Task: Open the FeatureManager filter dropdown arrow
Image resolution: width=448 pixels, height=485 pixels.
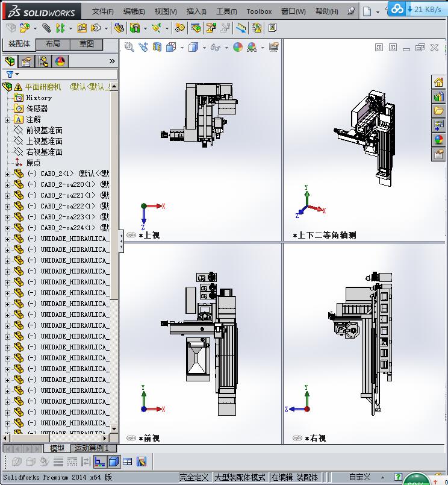Action: pyautogui.click(x=17, y=74)
